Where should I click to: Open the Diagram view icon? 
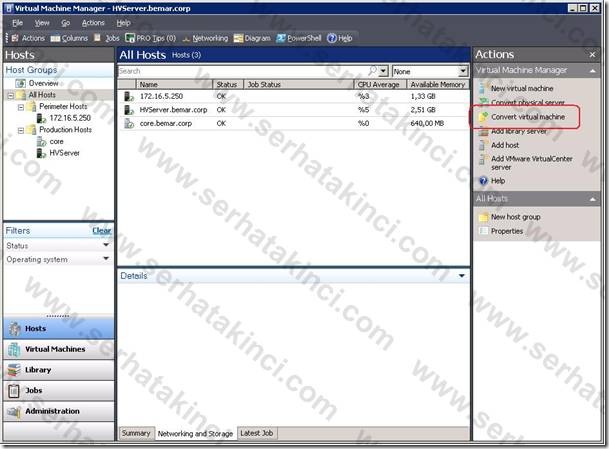(x=238, y=38)
